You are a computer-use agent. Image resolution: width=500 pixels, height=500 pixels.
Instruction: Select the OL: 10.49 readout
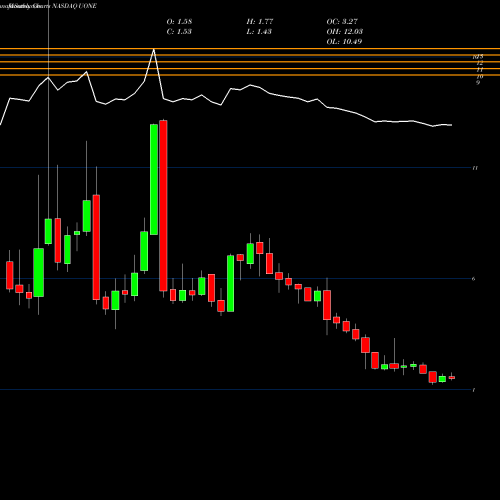(344, 42)
